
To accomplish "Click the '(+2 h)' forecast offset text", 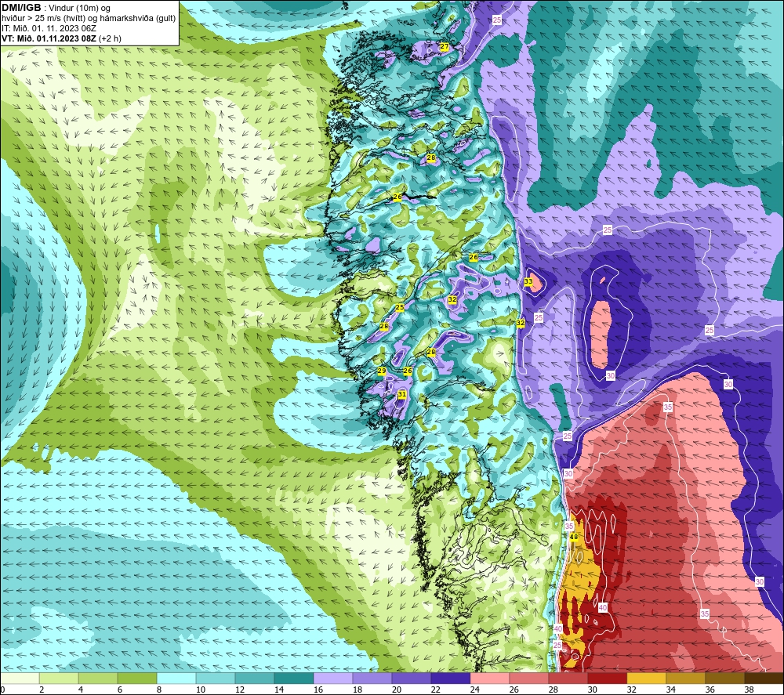I will (110, 38).
